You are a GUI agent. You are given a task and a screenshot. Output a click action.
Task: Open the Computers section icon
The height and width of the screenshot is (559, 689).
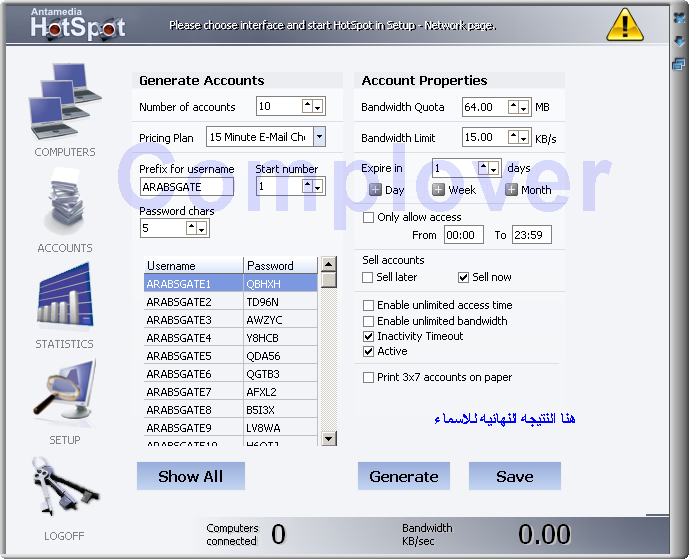click(x=65, y=103)
